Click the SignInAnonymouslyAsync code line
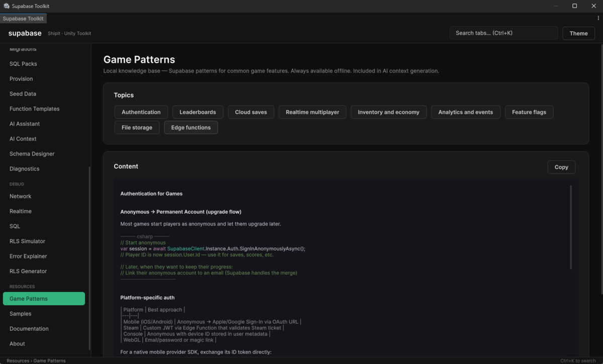603x364 pixels. pos(213,249)
